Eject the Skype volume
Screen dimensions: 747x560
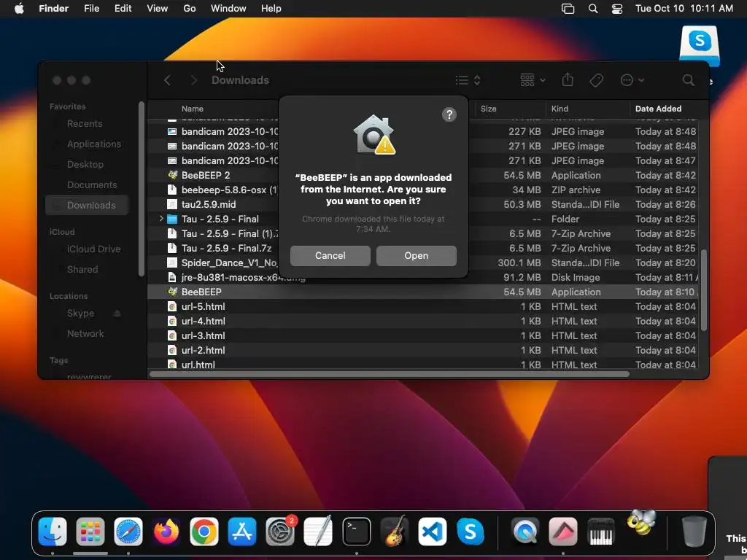click(117, 314)
